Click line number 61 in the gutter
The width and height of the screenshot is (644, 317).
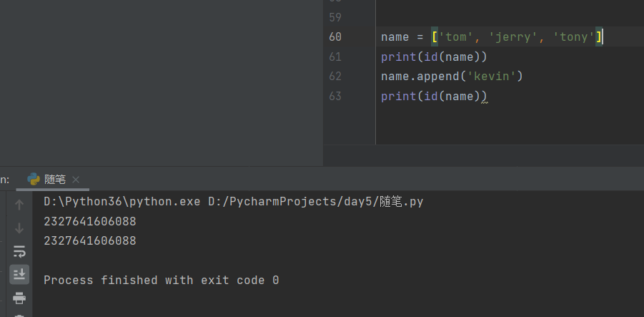click(x=335, y=57)
